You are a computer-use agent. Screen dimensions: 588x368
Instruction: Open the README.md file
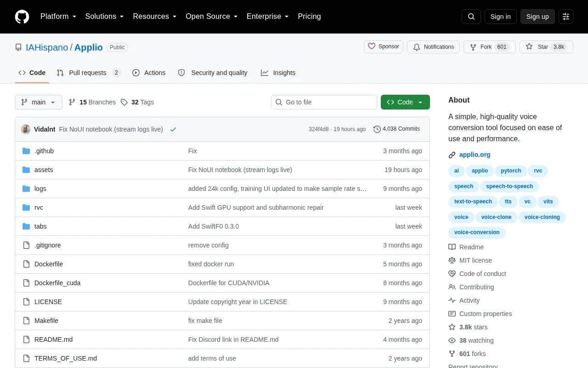(53, 339)
